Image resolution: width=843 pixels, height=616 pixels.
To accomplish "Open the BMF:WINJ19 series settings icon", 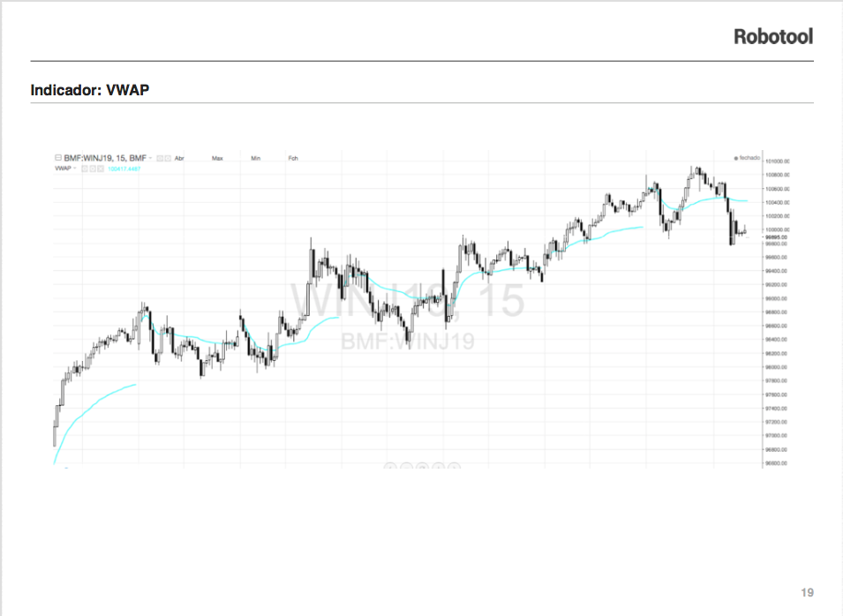I will click(x=168, y=158).
